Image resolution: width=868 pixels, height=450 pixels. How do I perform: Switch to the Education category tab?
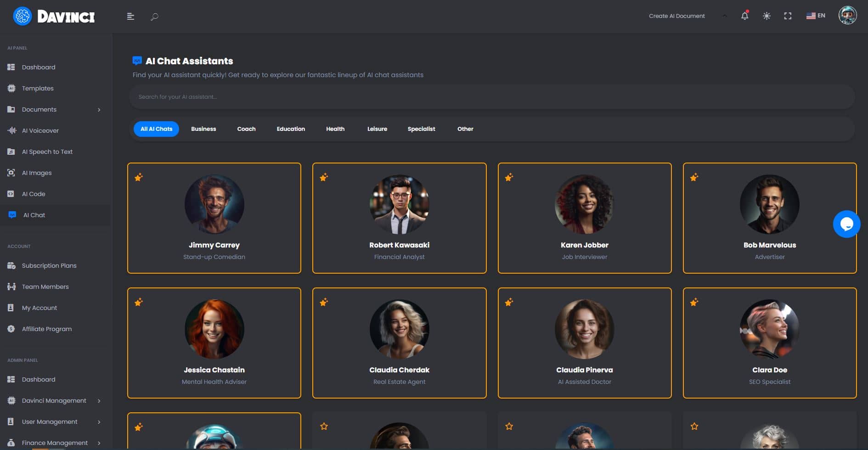coord(291,129)
